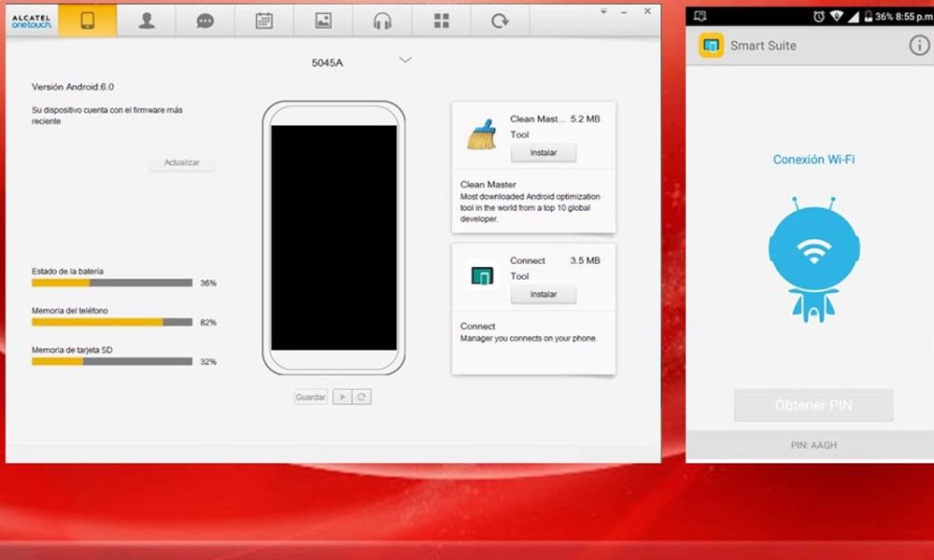Refresh the phone screen preview
The image size is (934, 560).
(x=361, y=397)
